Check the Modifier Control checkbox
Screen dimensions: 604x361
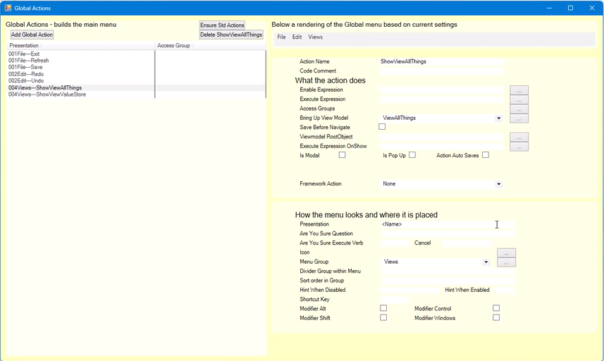496,308
